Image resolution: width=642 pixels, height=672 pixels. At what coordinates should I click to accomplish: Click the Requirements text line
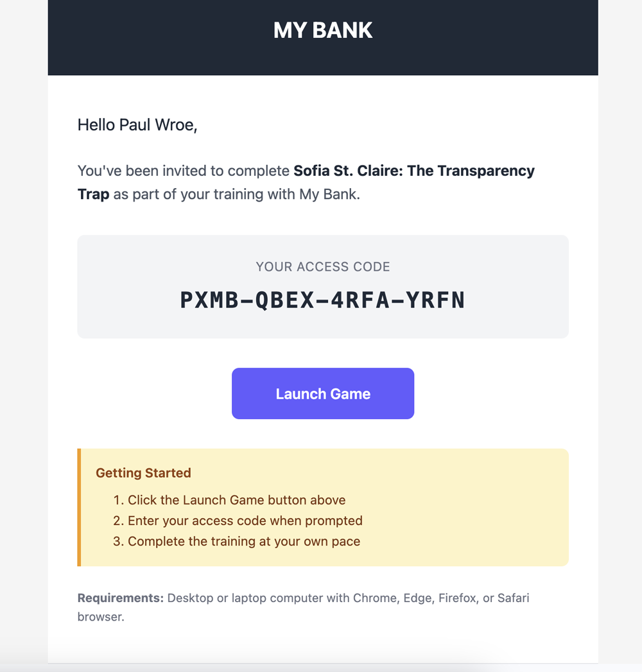point(303,598)
